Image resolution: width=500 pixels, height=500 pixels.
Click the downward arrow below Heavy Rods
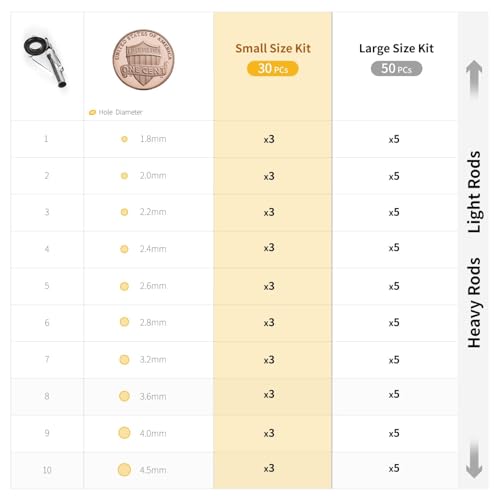474,460
